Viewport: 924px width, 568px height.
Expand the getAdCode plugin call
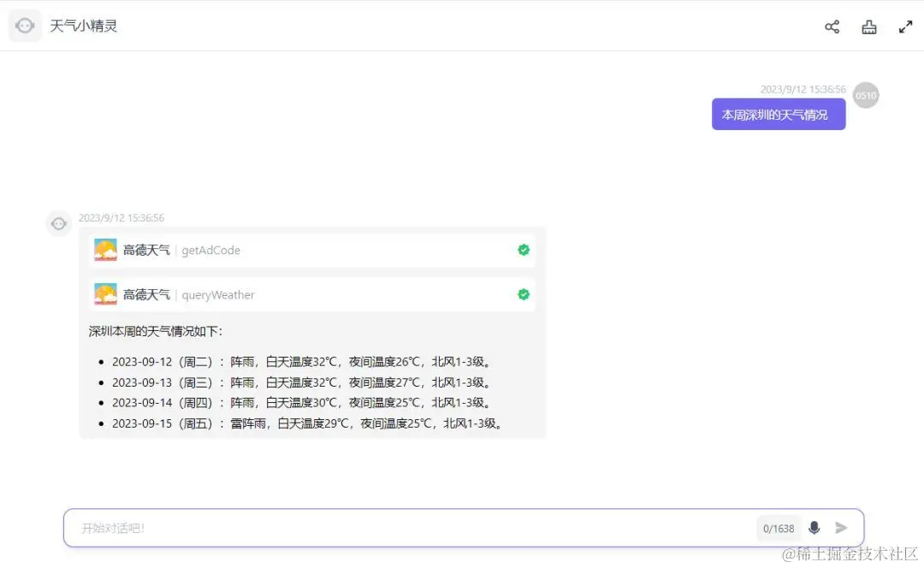point(311,250)
